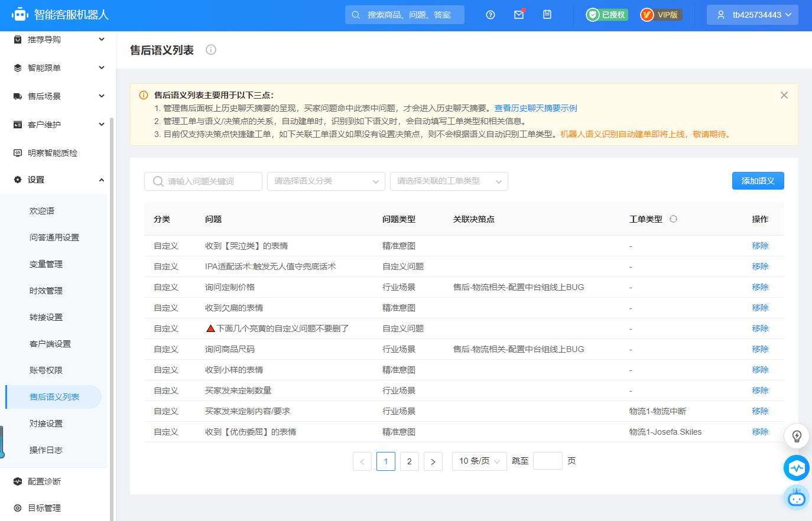The width and height of the screenshot is (812, 521).
Task: Open the 请选择语义分类 dropdown
Action: pos(326,181)
